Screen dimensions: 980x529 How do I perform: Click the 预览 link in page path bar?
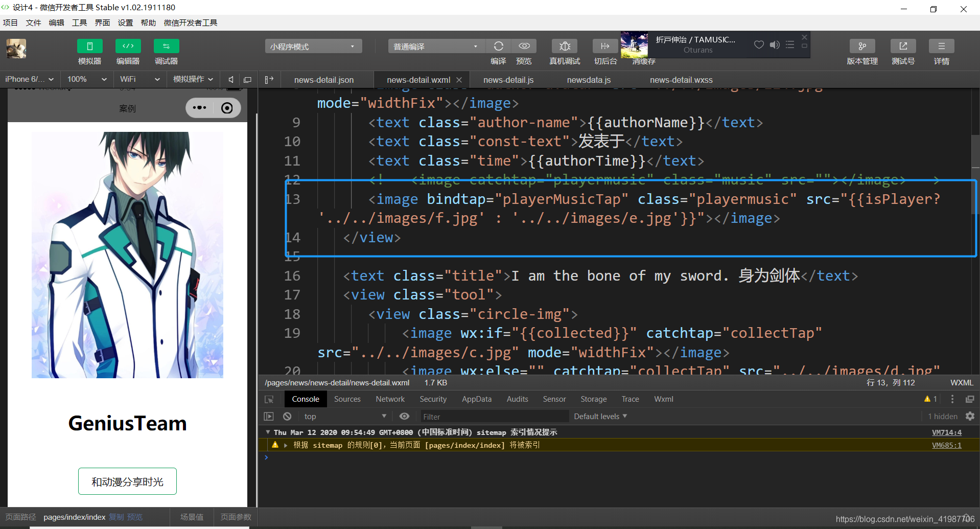click(134, 517)
